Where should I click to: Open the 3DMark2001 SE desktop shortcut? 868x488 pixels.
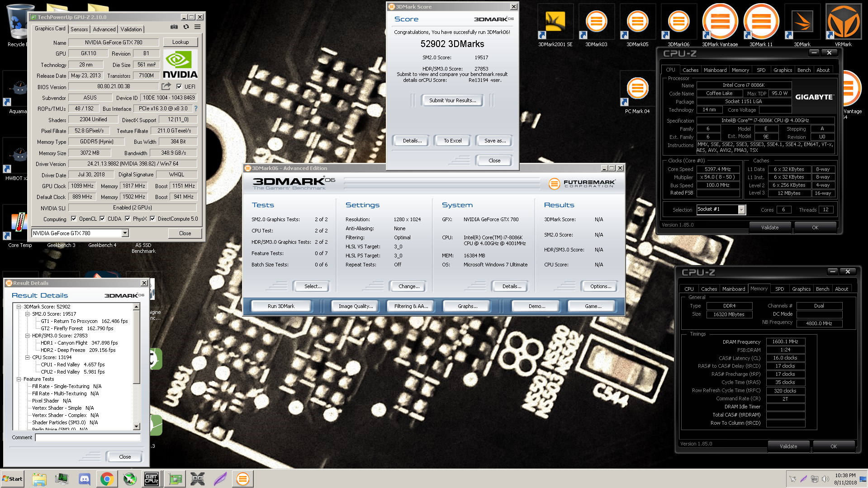click(x=555, y=25)
